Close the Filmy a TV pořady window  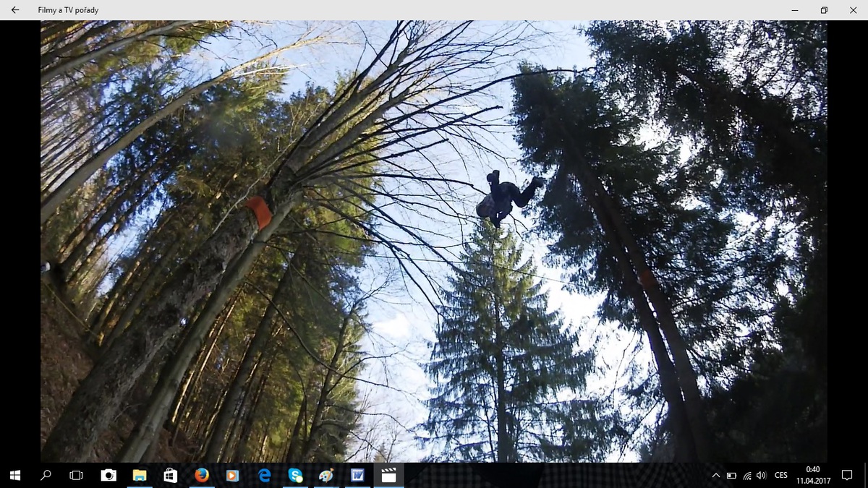point(854,10)
